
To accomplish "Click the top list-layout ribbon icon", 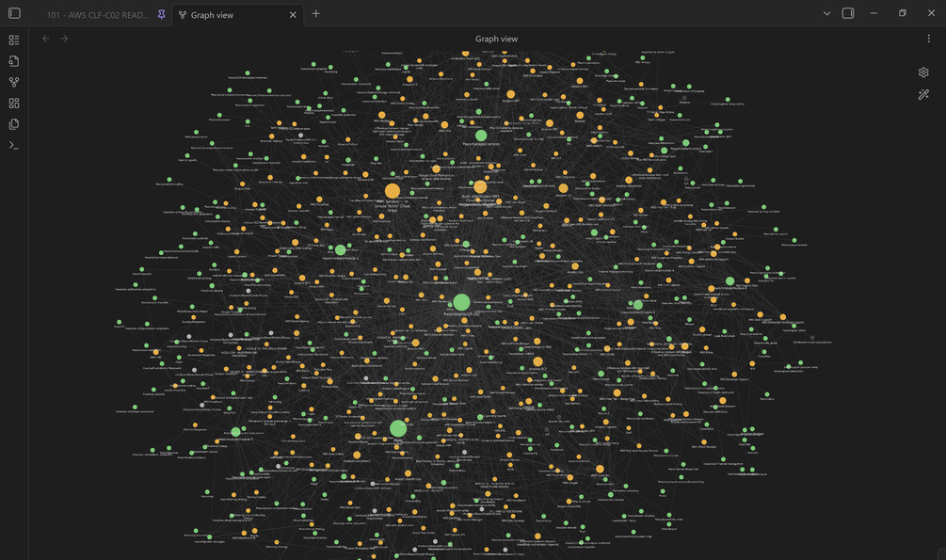I will [14, 40].
